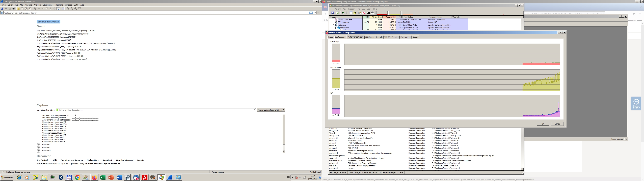
Task: Add a display filter button with plus
Action: [x=318, y=13]
